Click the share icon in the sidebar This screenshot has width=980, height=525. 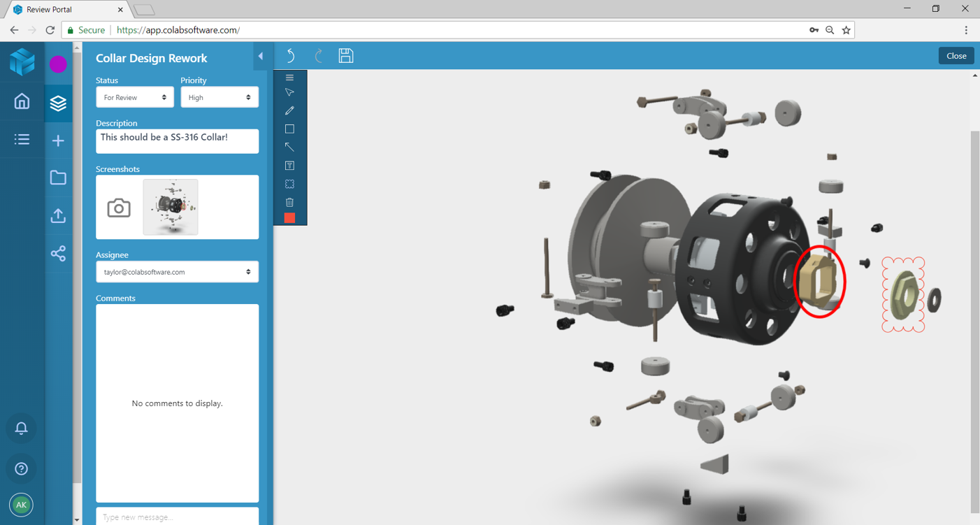click(x=58, y=253)
